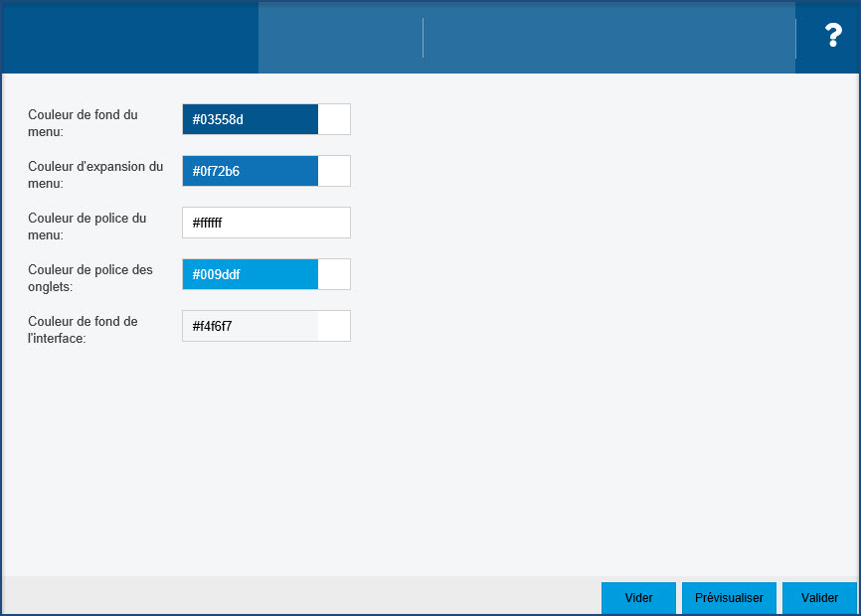The height and width of the screenshot is (616, 861).
Task: Confirm the colors with the Valider button
Action: pyautogui.click(x=819, y=598)
